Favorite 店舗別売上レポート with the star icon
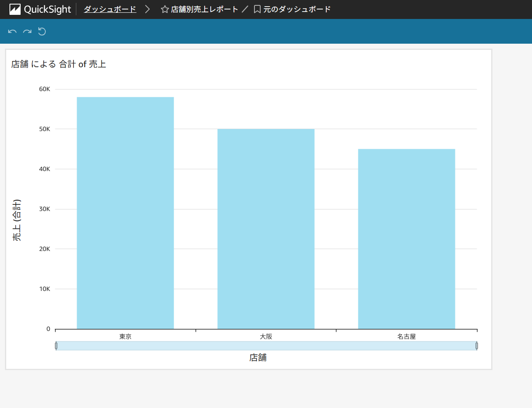 165,9
